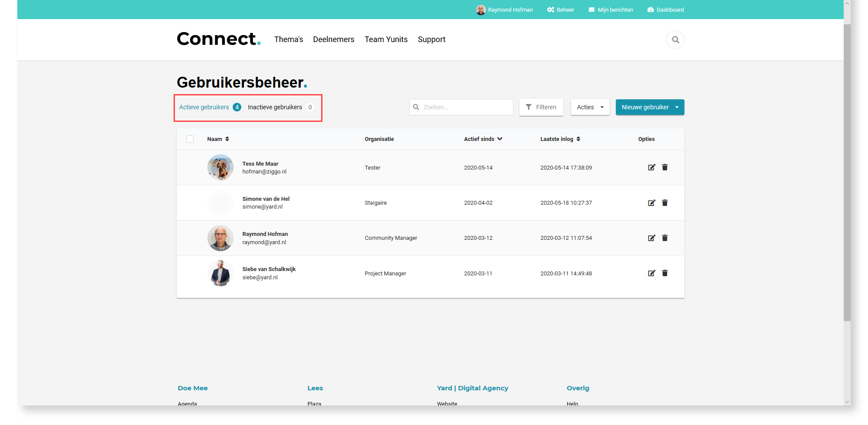The width and height of the screenshot is (868, 425).
Task: Click Siebe van Schalkwijk's avatar photo
Action: coord(220,273)
